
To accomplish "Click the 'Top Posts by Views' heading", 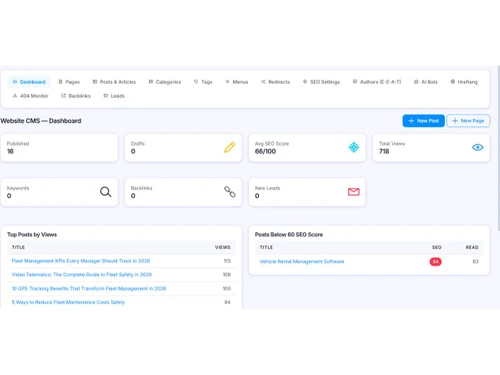I will [32, 234].
